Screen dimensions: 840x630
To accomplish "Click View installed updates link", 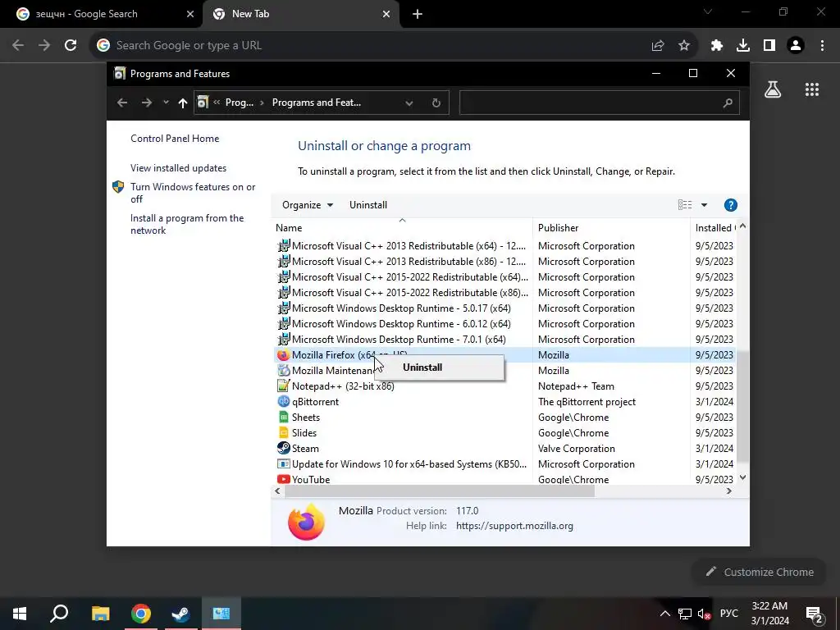I will point(178,168).
